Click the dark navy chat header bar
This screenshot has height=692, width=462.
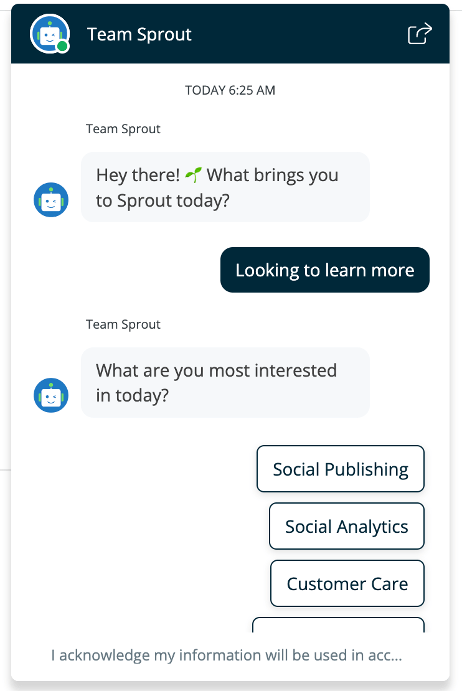230,34
